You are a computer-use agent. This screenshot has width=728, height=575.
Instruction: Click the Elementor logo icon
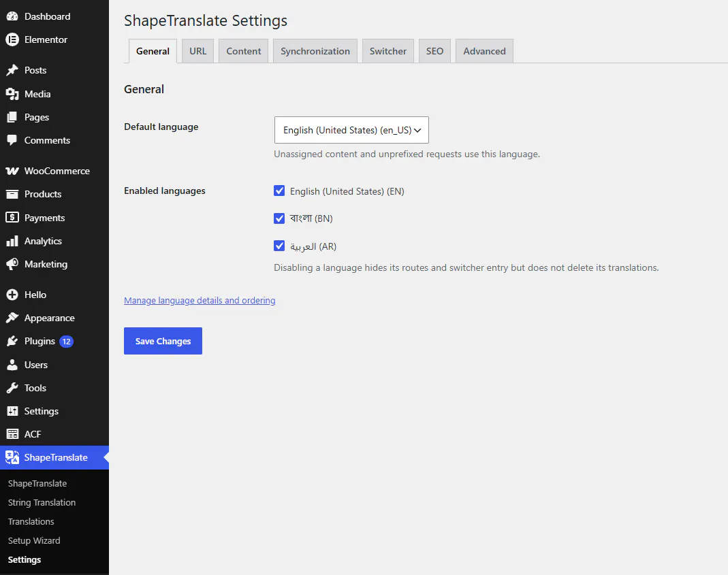tap(12, 39)
